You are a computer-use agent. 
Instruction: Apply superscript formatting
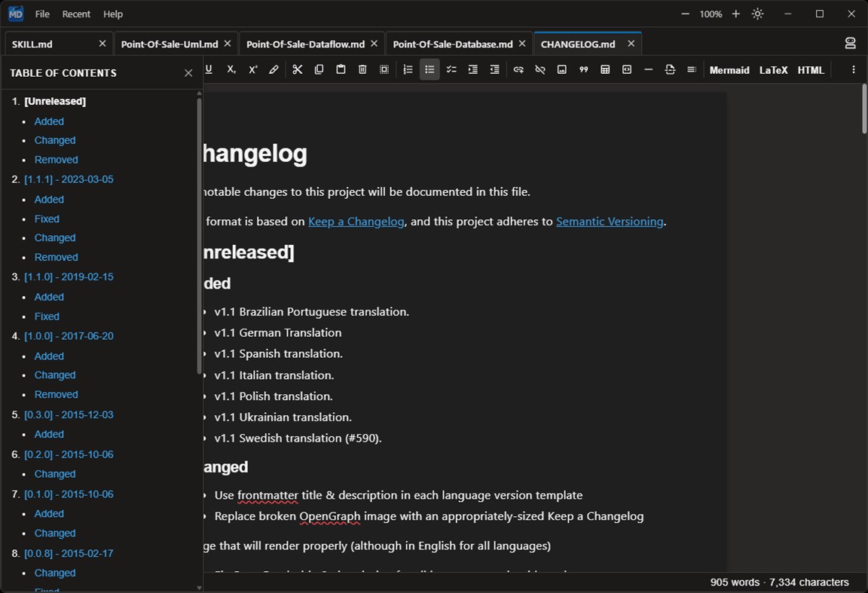252,70
